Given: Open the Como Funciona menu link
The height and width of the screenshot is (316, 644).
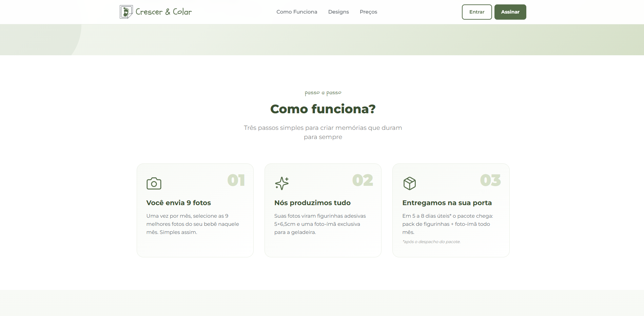Looking at the screenshot, I should point(297,12).
